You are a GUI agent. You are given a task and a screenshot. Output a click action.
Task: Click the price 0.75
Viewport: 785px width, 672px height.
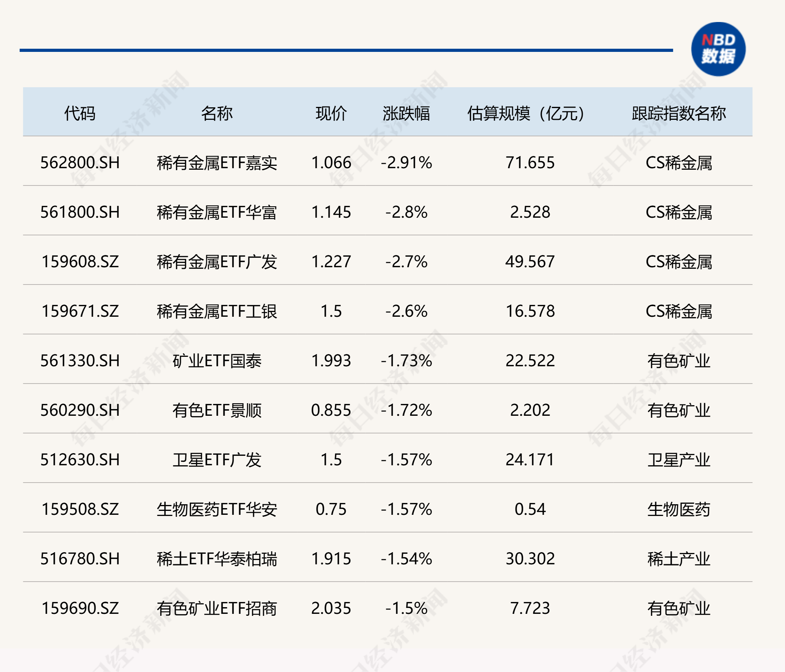331,509
